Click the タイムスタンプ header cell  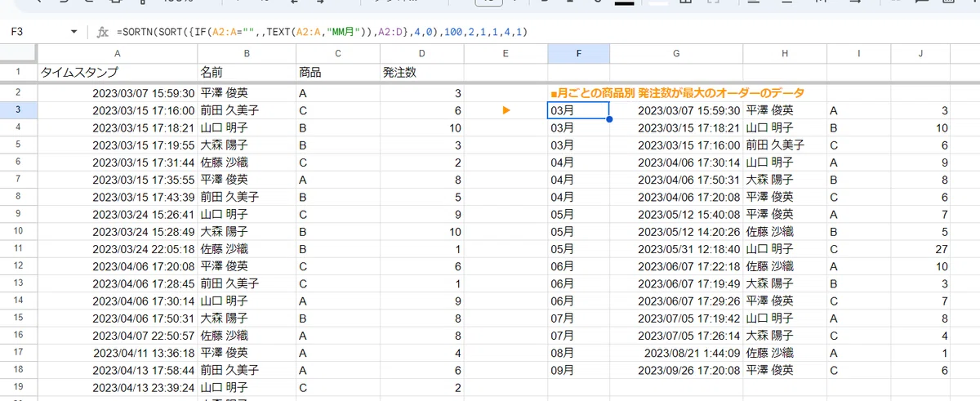click(x=118, y=73)
